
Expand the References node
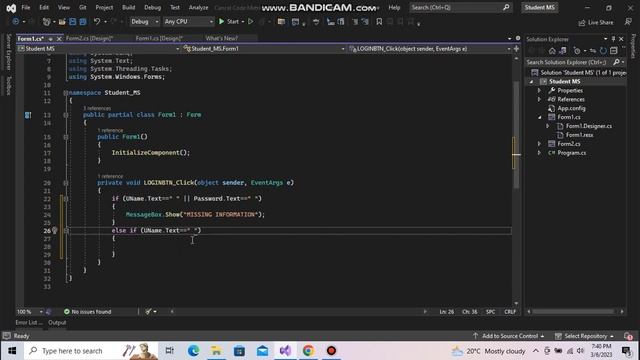click(x=539, y=100)
